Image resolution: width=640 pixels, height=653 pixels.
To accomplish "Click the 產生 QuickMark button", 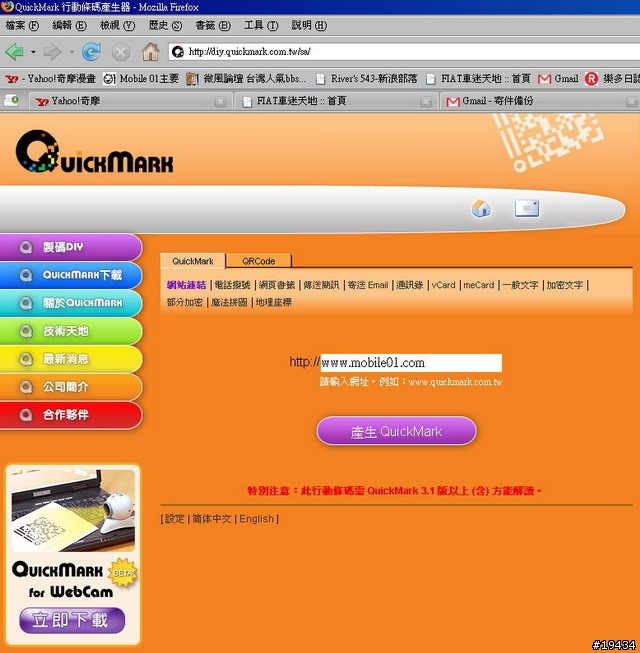I will tap(396, 431).
